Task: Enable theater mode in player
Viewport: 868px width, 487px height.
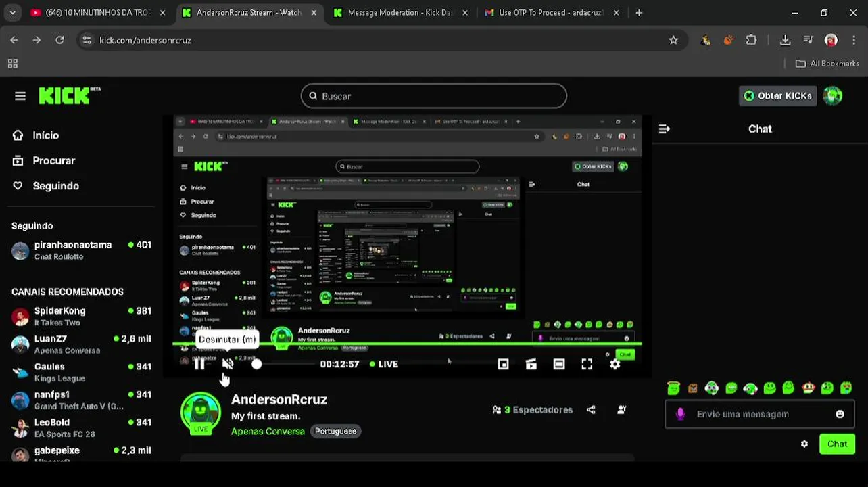Action: click(559, 364)
